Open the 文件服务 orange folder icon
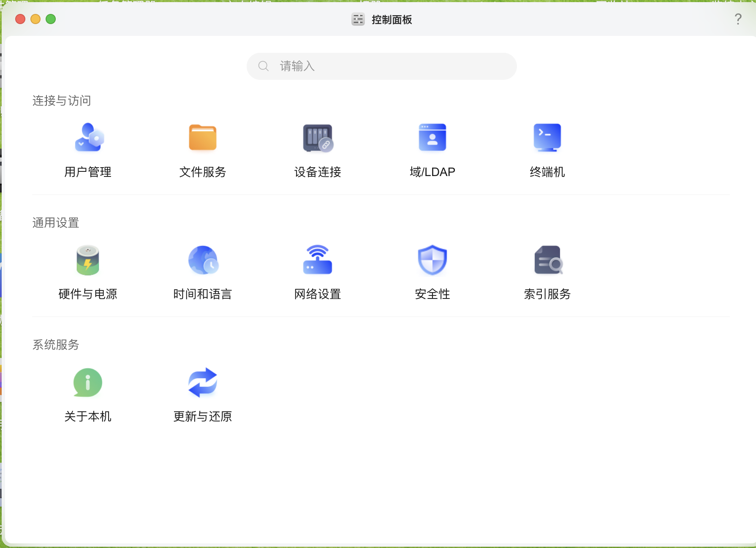Image resolution: width=756 pixels, height=548 pixels. tap(203, 138)
